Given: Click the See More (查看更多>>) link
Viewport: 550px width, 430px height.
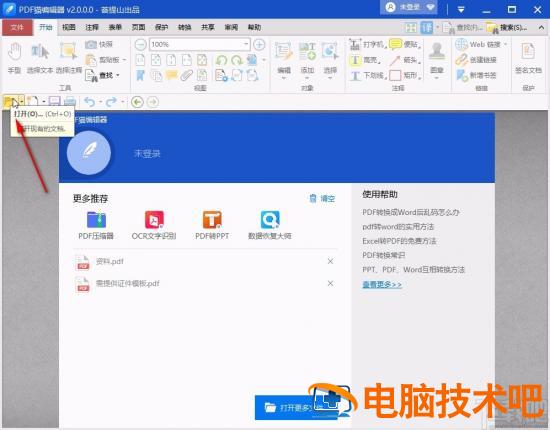Looking at the screenshot, I should point(382,284).
